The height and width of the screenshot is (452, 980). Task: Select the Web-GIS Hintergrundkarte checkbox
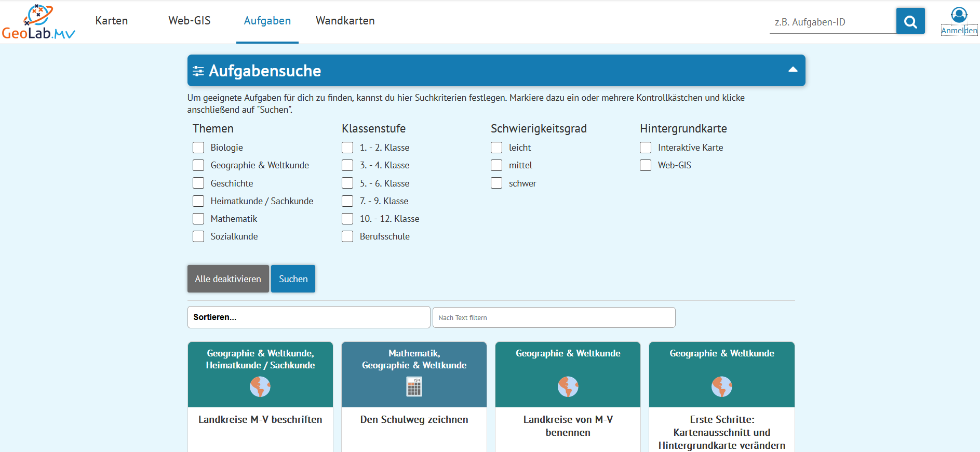coord(646,165)
